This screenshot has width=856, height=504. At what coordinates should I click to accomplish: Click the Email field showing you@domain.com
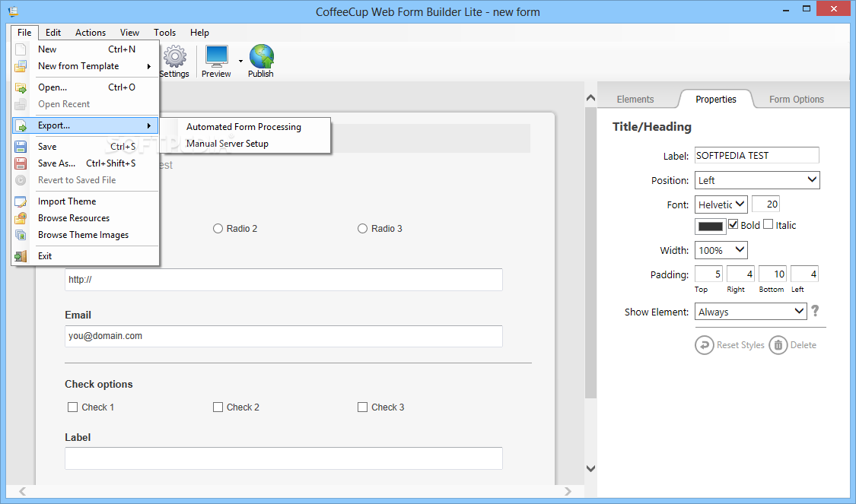284,336
